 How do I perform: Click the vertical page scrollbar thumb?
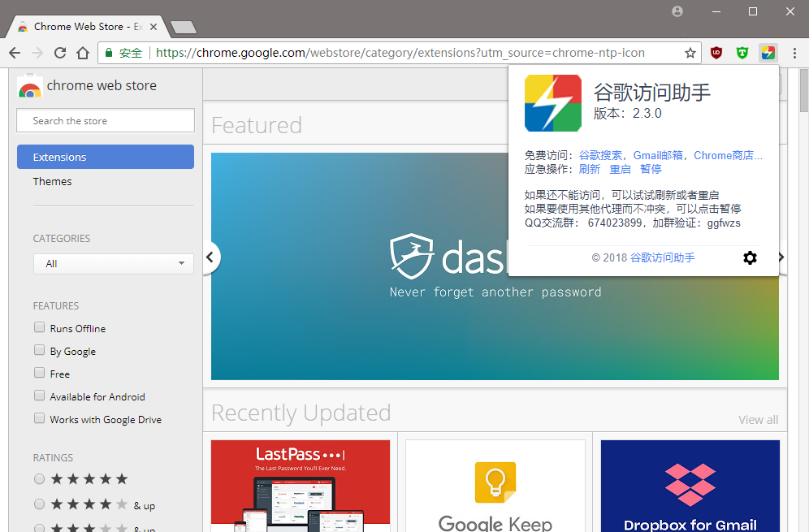(x=804, y=90)
